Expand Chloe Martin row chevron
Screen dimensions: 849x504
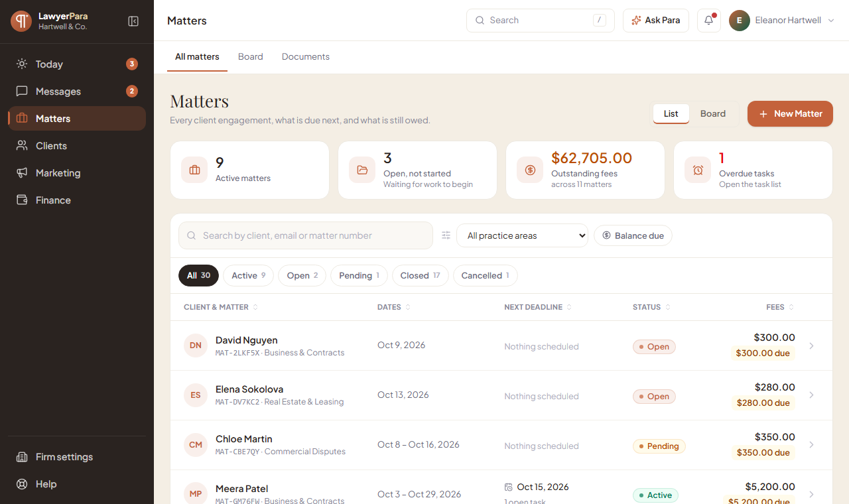click(x=811, y=445)
